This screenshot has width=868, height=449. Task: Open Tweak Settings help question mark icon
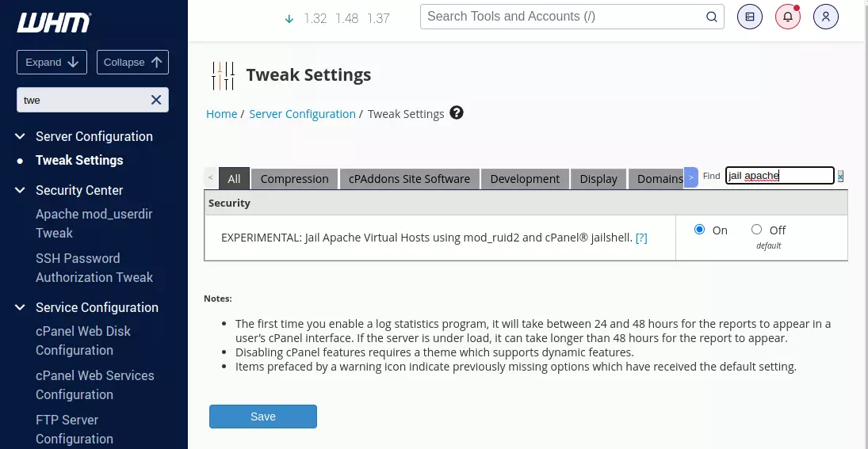point(457,113)
